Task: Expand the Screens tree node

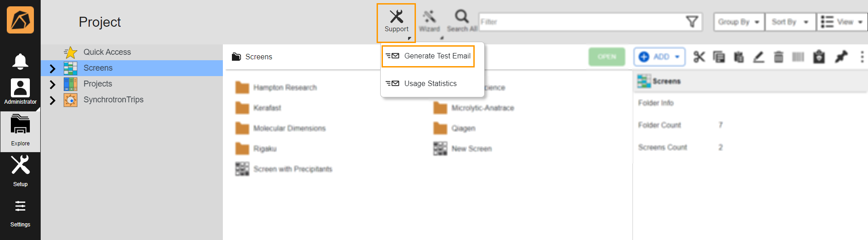Action: click(52, 68)
